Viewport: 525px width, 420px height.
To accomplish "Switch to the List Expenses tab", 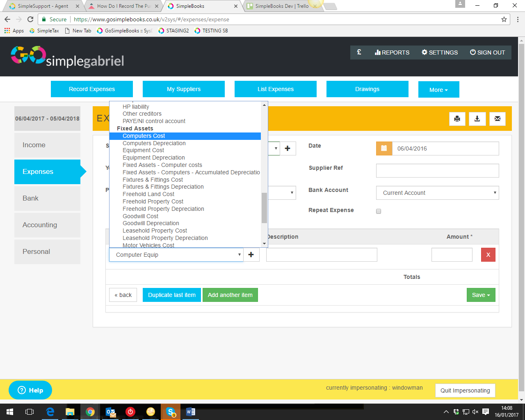I will coord(275,89).
